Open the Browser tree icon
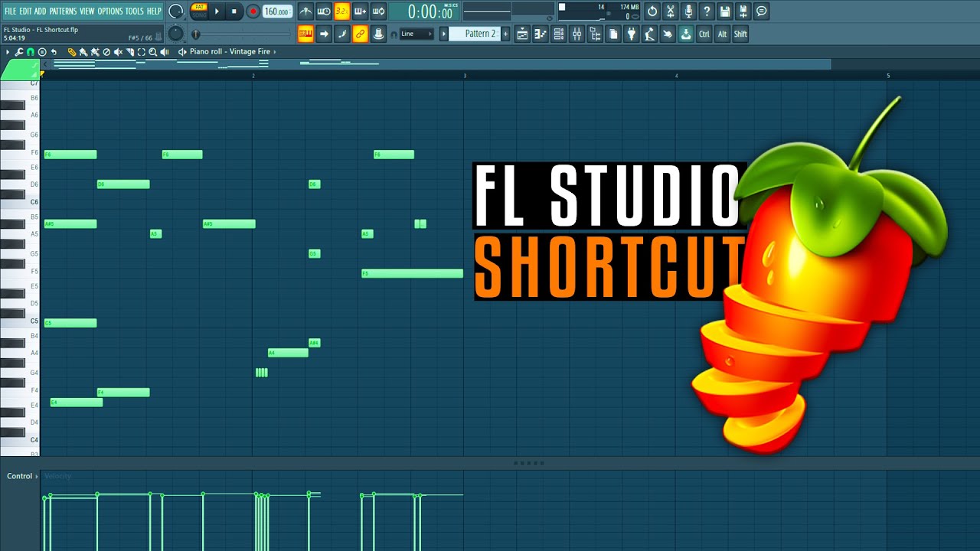980x551 pixels. (595, 34)
